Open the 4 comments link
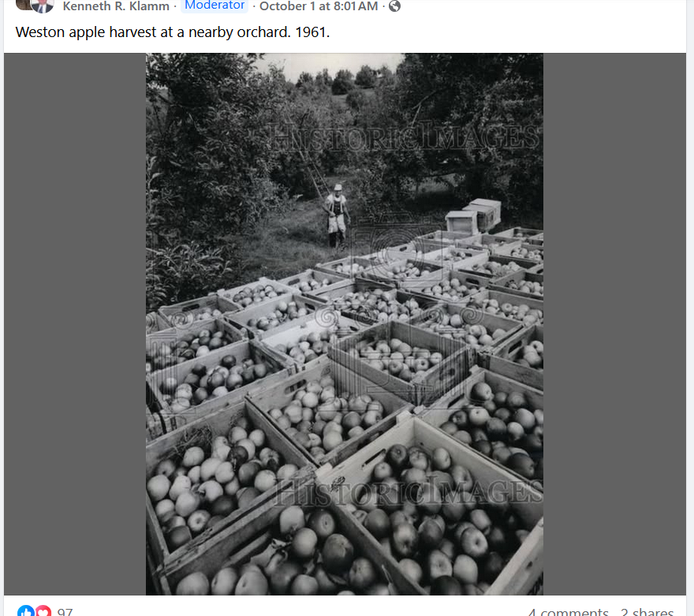This screenshot has height=616, width=694. [x=569, y=612]
